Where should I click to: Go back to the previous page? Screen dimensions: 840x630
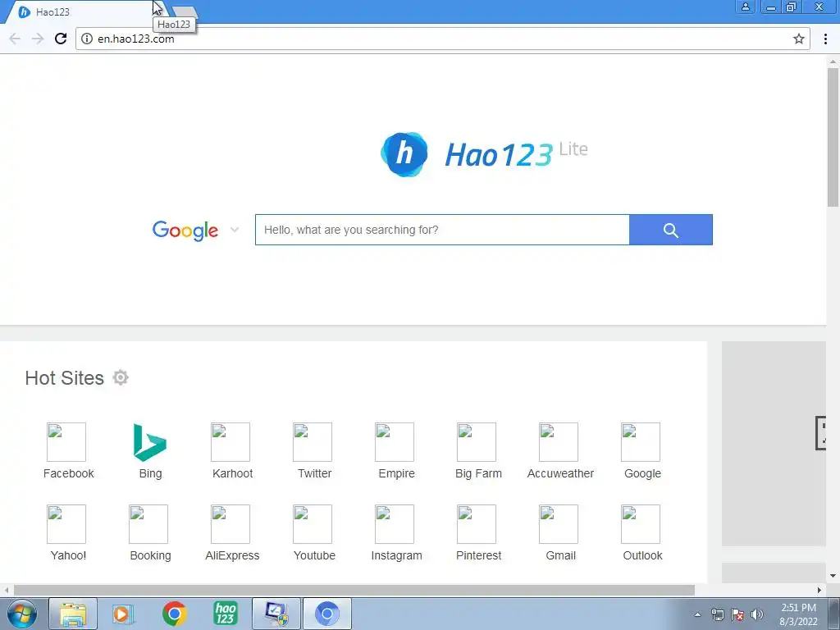pos(15,39)
